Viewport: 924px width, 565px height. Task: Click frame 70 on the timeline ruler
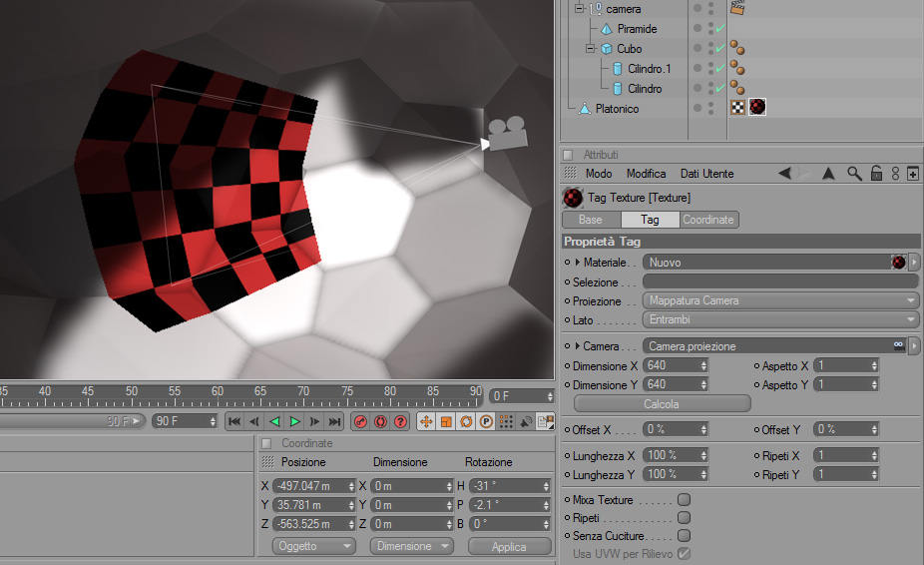click(x=303, y=396)
